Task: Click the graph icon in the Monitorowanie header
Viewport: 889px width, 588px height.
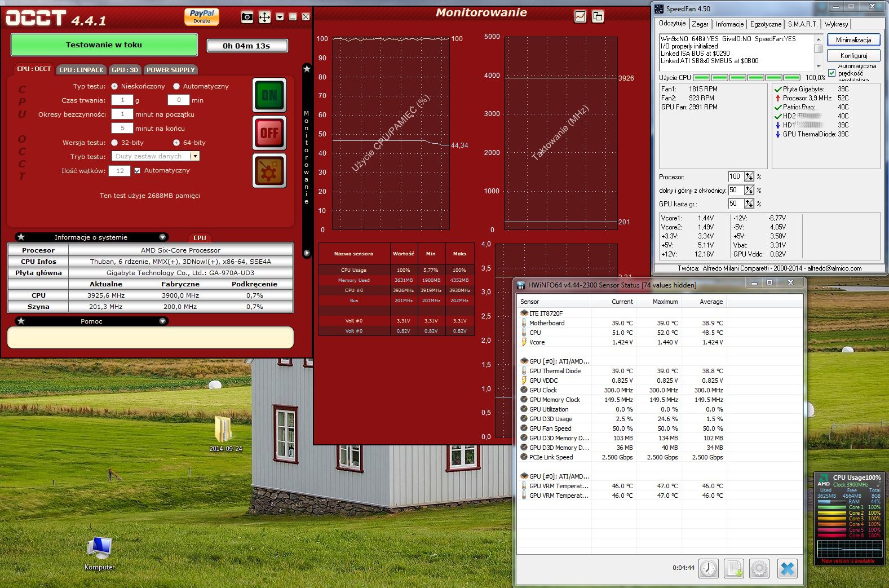Action: [x=580, y=16]
